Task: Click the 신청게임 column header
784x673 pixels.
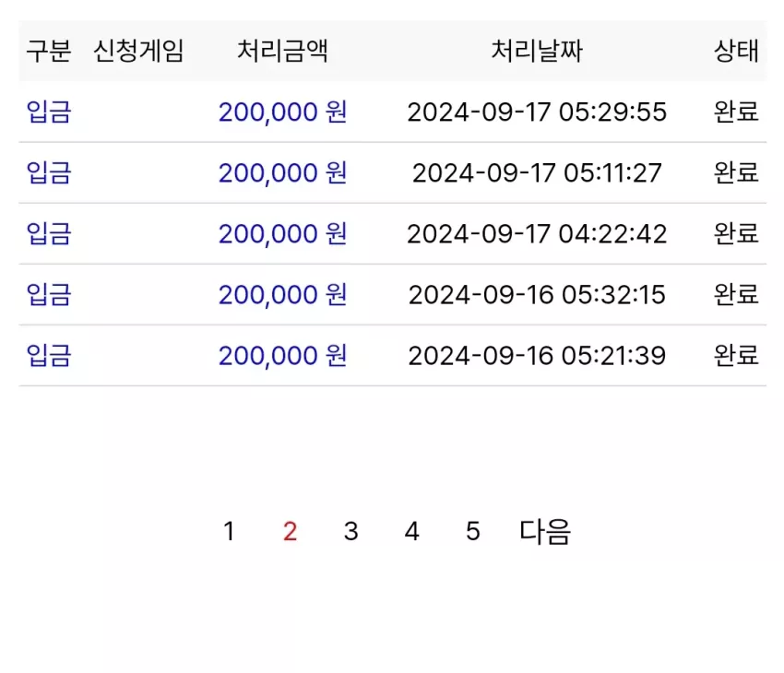Action: pyautogui.click(x=138, y=51)
